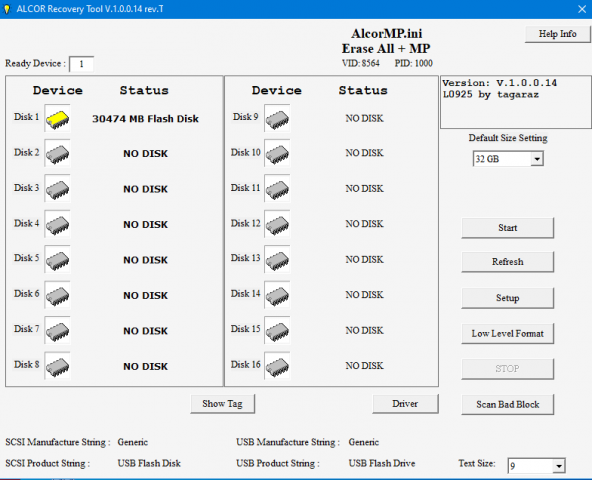Viewport: 592px width, 480px height.
Task: Select the Disk 14 chip icon
Action: [x=277, y=295]
